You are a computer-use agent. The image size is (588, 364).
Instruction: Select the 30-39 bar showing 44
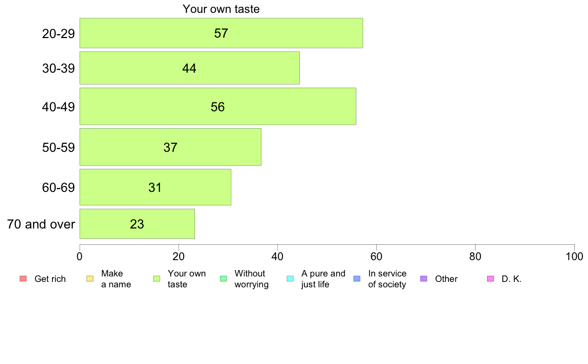click(x=190, y=68)
